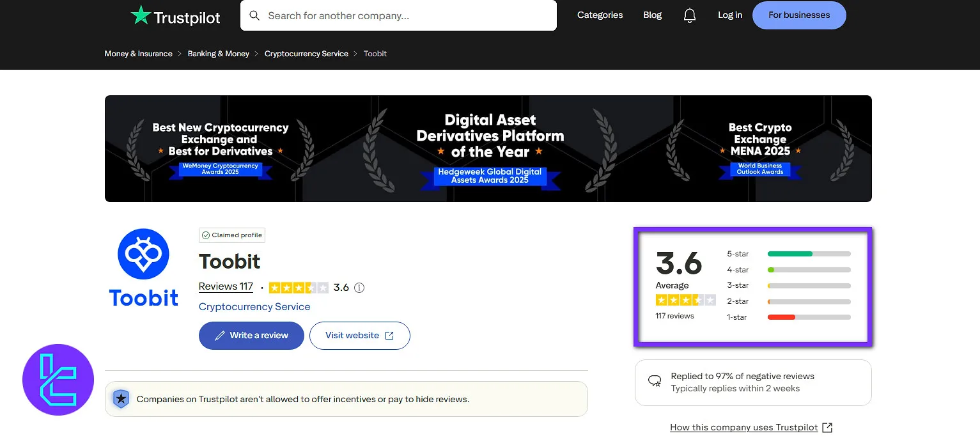Screen dimensions: 980x438
Task: Click the large 3.6 score
Action: 679,263
